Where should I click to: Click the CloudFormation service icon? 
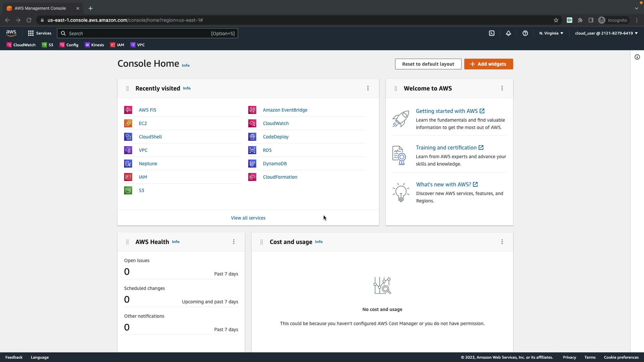[252, 177]
